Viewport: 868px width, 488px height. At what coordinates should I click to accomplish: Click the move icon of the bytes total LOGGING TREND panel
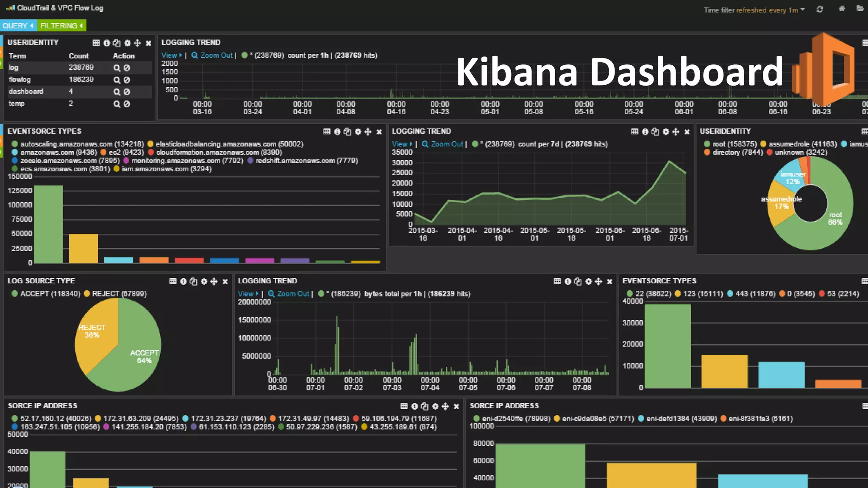598,281
